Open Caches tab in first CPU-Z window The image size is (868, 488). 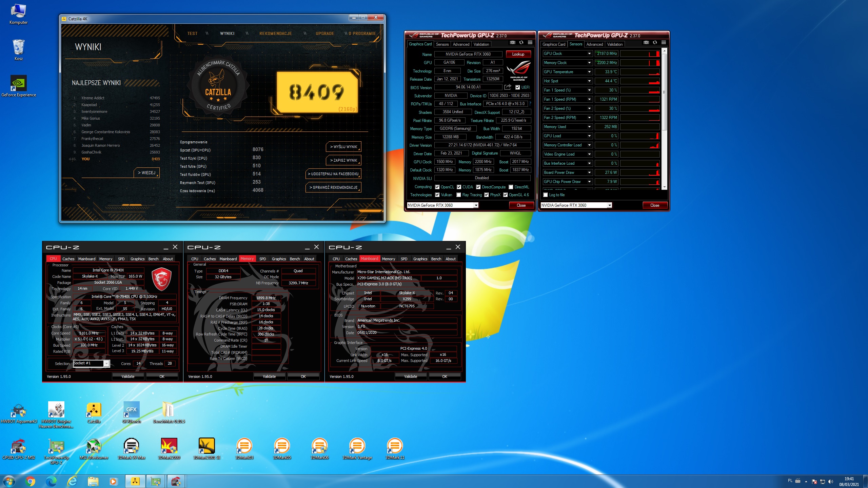coord(68,259)
